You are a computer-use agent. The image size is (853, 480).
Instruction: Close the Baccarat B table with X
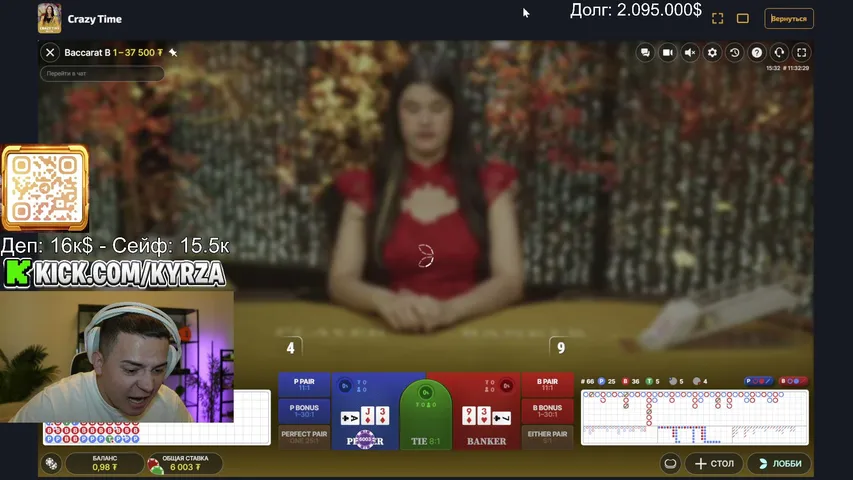coord(50,52)
